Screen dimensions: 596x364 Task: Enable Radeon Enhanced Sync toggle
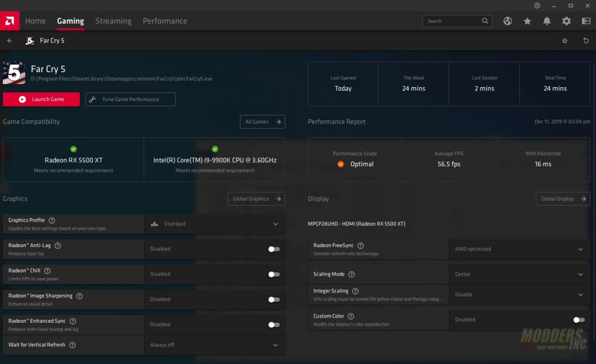274,324
